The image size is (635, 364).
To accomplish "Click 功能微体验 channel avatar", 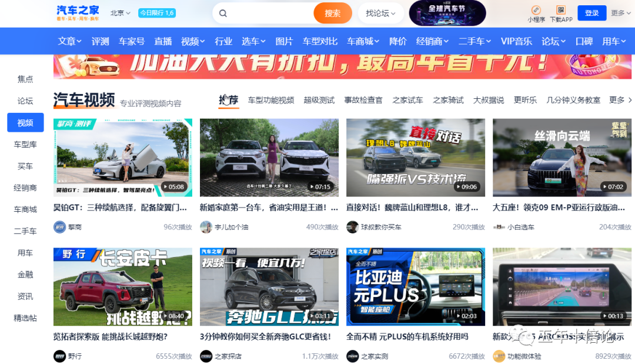I will pos(499,356).
